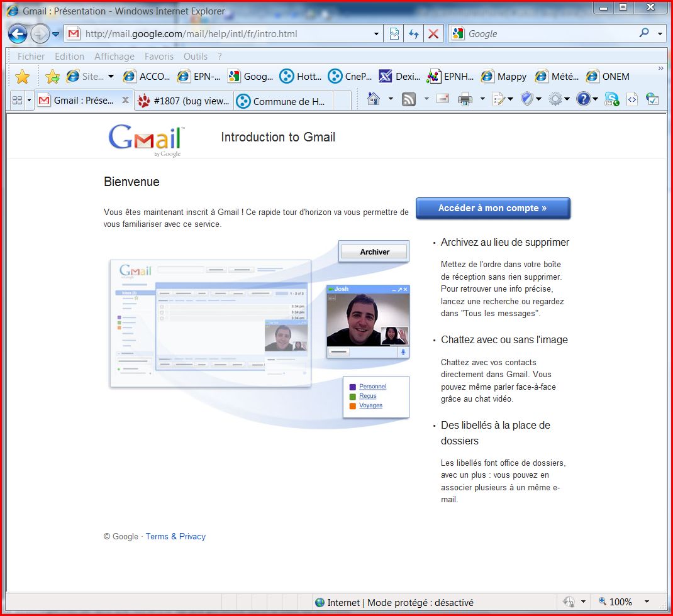Open the CneP... favorites bar link
The width and height of the screenshot is (673, 616).
tap(350, 77)
